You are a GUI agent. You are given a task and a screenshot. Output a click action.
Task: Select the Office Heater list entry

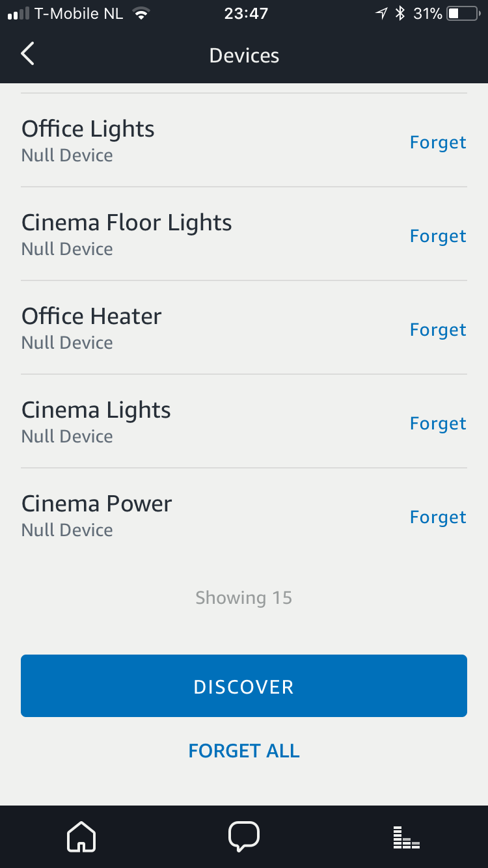(244, 328)
